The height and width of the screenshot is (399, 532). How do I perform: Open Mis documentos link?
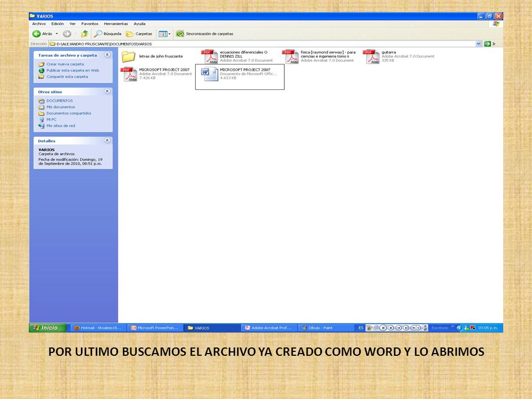click(61, 107)
